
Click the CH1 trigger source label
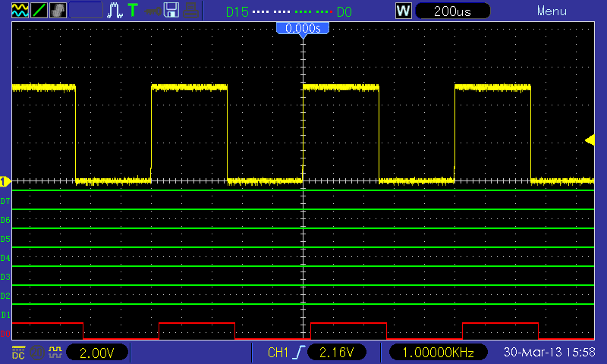(x=278, y=353)
